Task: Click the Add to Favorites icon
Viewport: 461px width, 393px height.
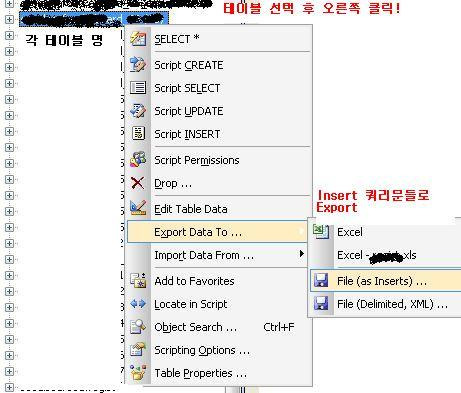Action: [138, 281]
